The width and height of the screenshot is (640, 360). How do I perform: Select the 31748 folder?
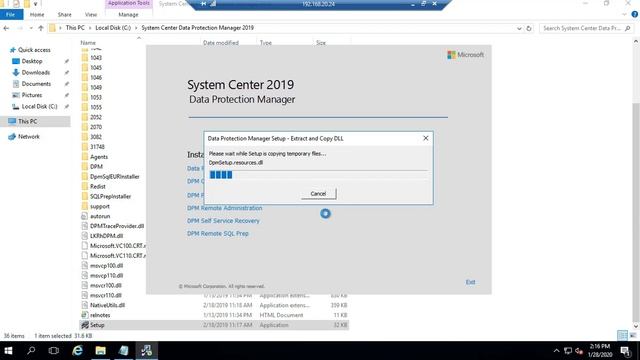tap(97, 147)
